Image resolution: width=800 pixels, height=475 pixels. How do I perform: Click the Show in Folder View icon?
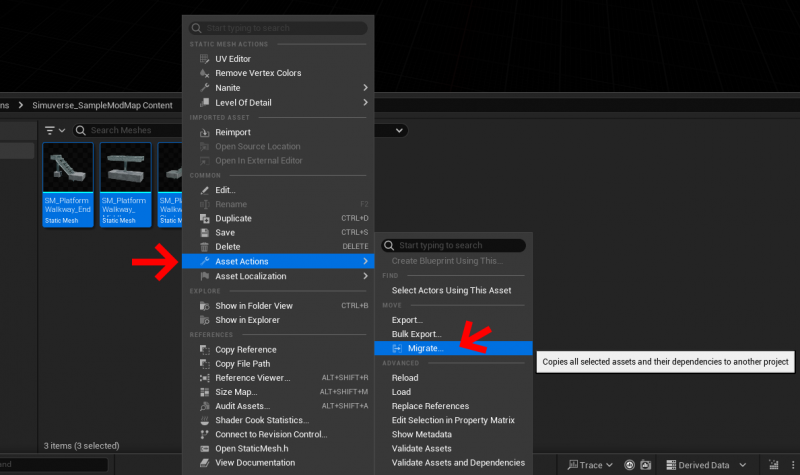pyautogui.click(x=205, y=306)
